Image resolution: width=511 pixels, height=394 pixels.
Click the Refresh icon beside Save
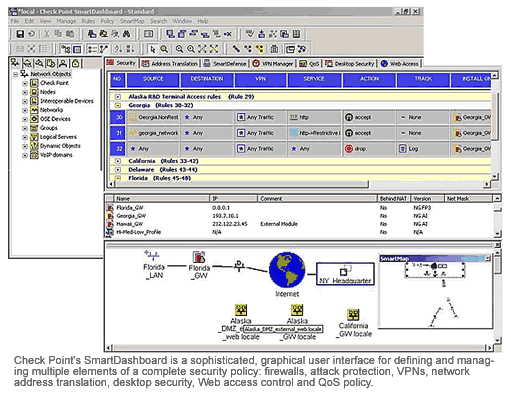point(31,34)
